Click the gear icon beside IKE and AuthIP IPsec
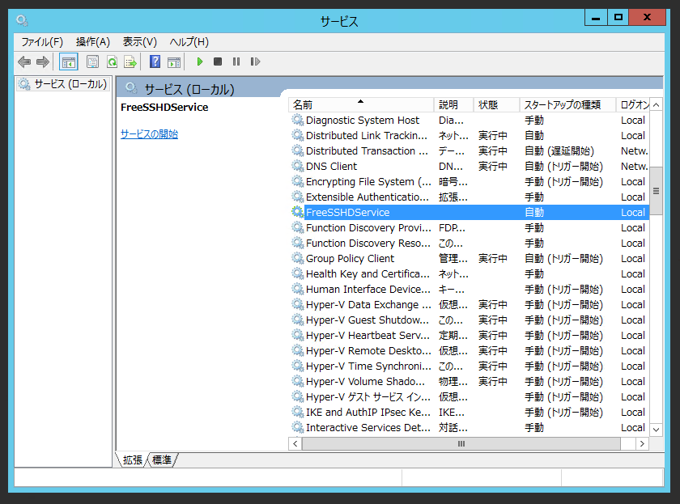The image size is (680, 504). point(297,412)
